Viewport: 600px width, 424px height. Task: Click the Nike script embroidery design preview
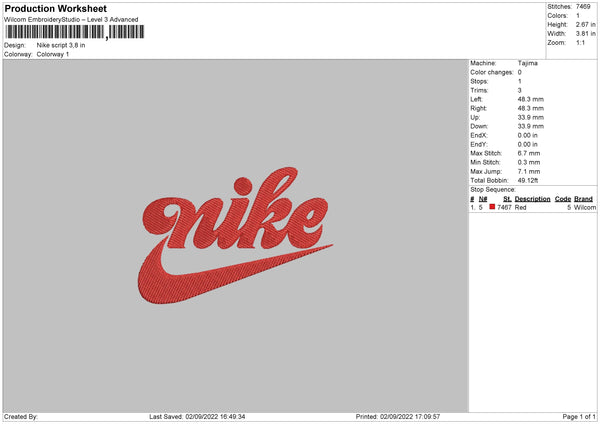(235, 235)
